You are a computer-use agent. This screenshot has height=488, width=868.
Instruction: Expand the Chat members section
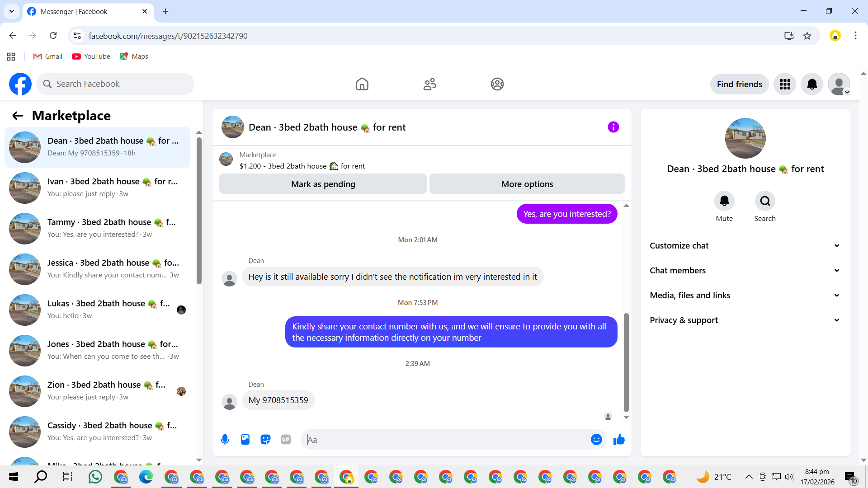745,271
